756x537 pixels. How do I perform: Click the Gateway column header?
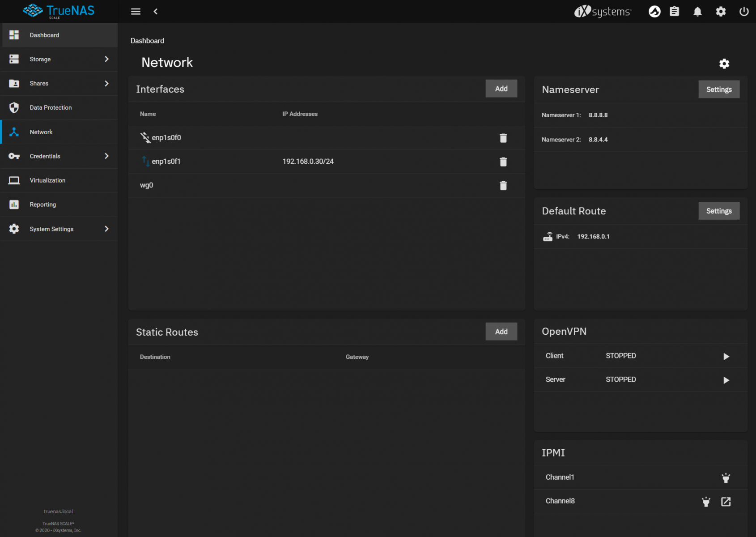pos(357,357)
